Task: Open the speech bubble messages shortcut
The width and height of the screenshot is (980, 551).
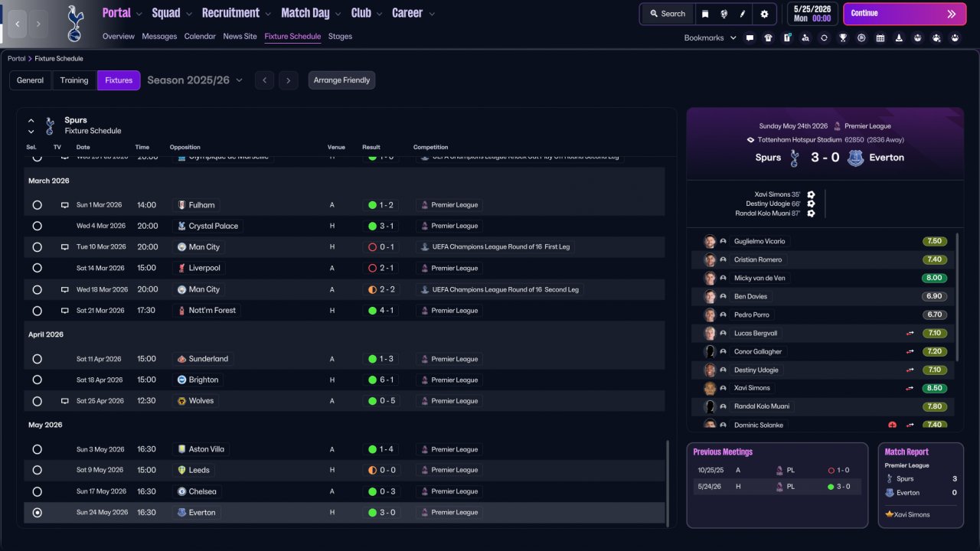Action: (x=750, y=37)
